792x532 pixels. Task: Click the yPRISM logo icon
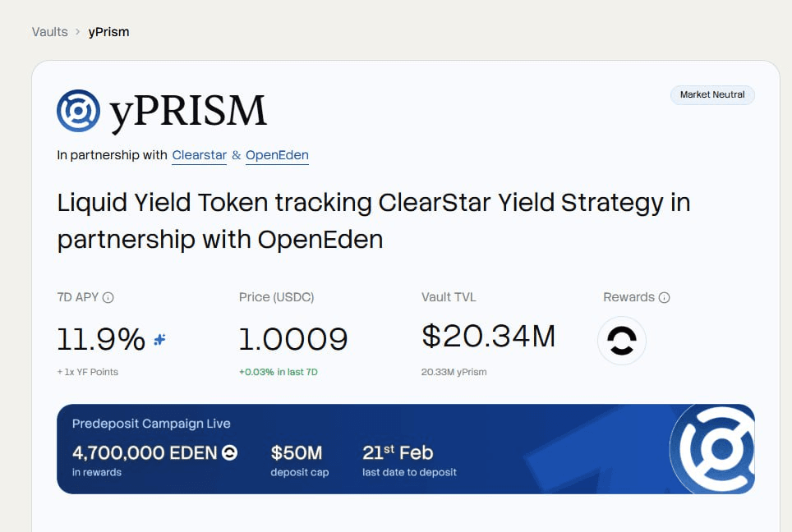pos(78,111)
